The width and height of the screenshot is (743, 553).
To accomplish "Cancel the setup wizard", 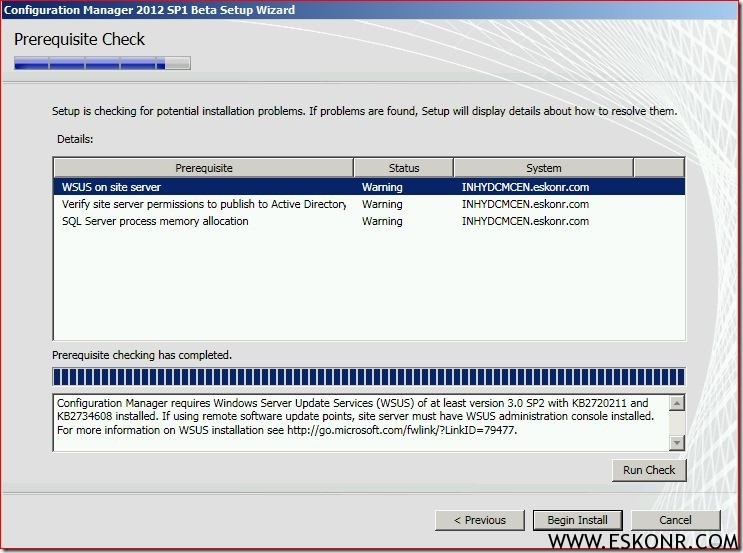I will (x=675, y=520).
